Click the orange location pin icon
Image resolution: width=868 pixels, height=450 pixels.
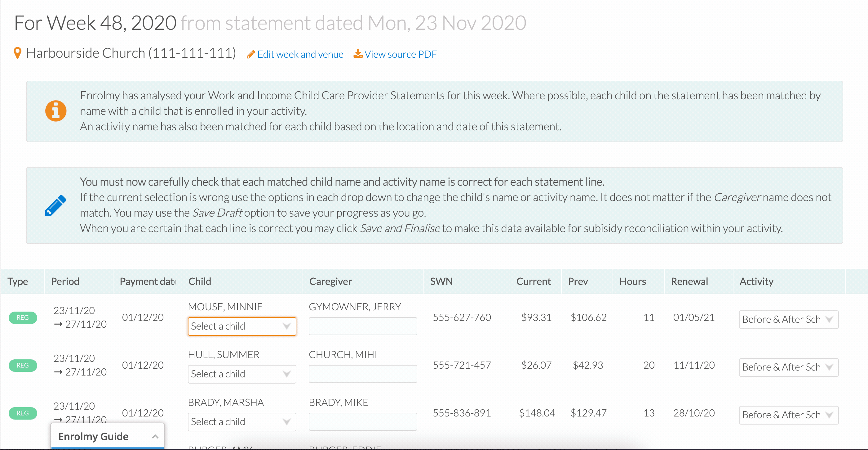pos(18,53)
